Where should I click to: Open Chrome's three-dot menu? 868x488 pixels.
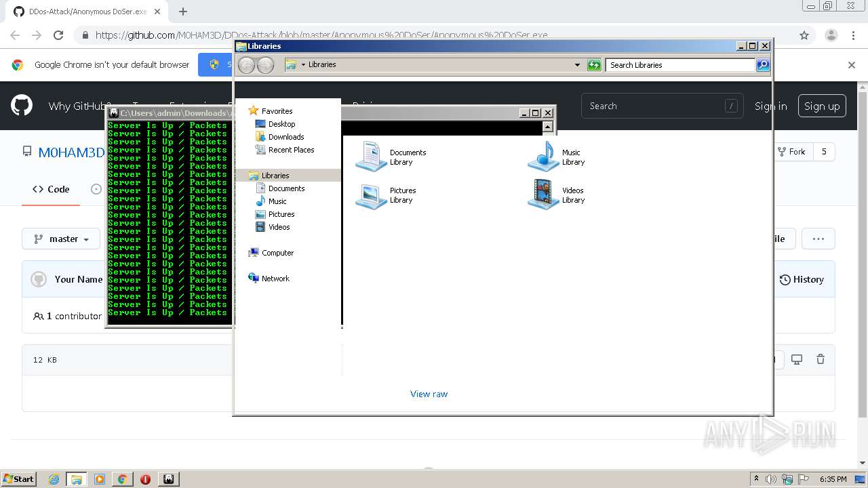(x=853, y=35)
